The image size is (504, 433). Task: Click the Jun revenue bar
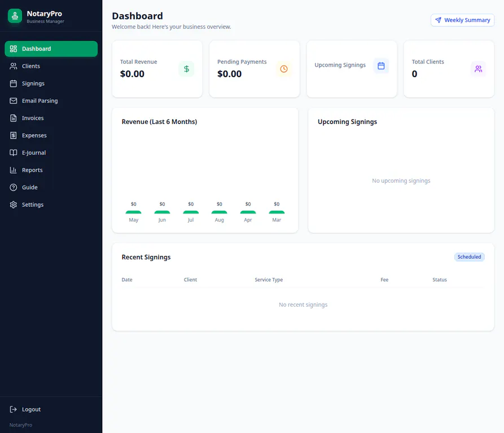162,212
